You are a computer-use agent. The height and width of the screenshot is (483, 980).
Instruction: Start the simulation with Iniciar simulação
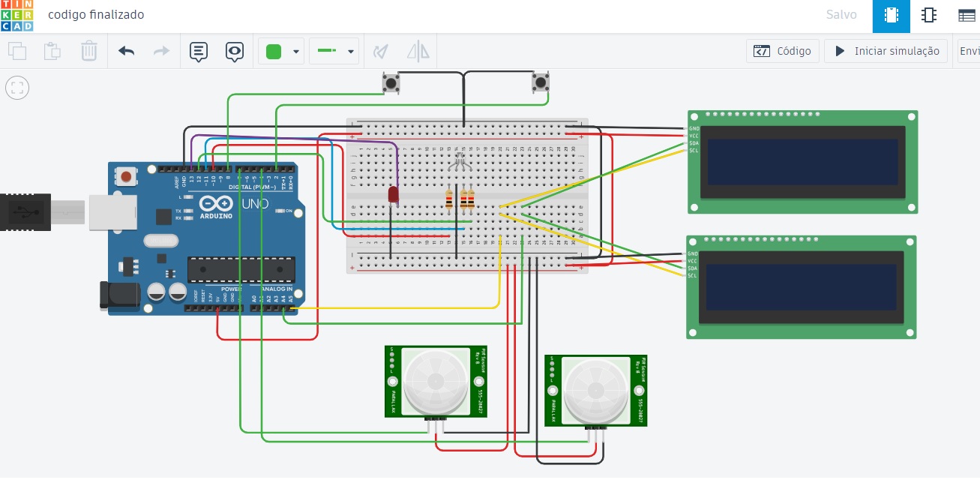[886, 51]
